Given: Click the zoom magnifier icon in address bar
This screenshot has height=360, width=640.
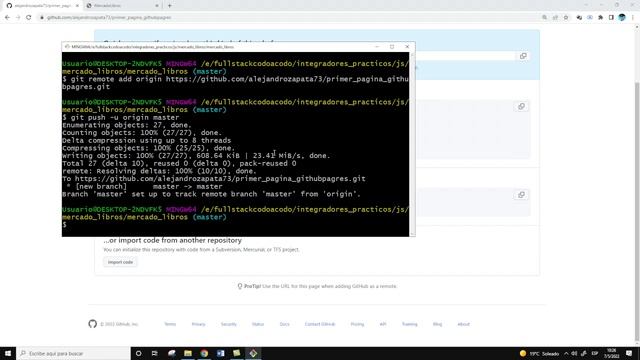Looking at the screenshot, I should click(544, 18).
